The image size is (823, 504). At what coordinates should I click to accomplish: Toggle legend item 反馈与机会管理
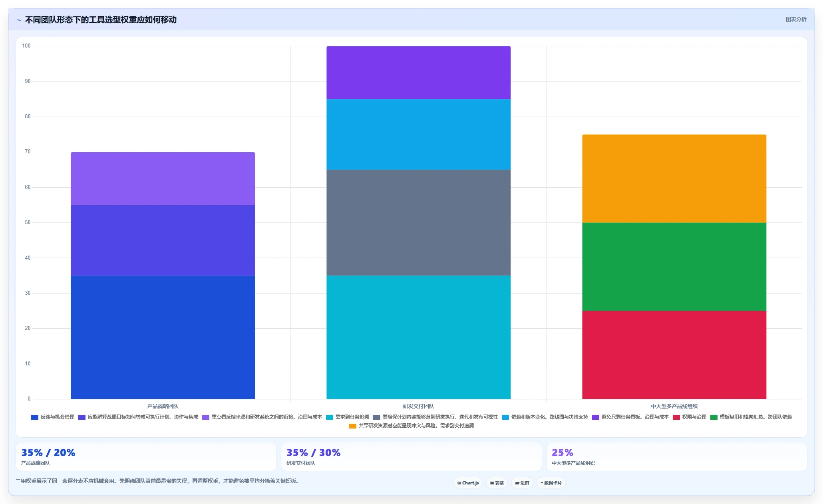(53, 417)
